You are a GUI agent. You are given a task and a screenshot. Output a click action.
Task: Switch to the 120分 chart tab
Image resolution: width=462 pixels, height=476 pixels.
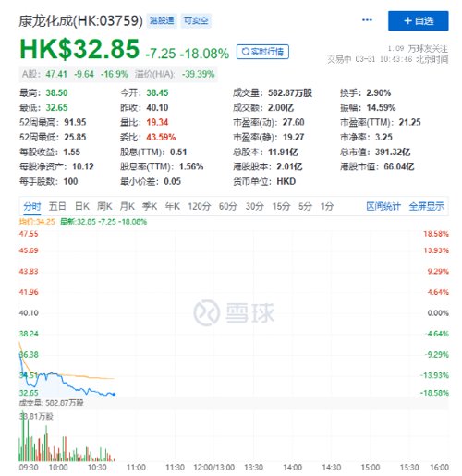click(200, 206)
